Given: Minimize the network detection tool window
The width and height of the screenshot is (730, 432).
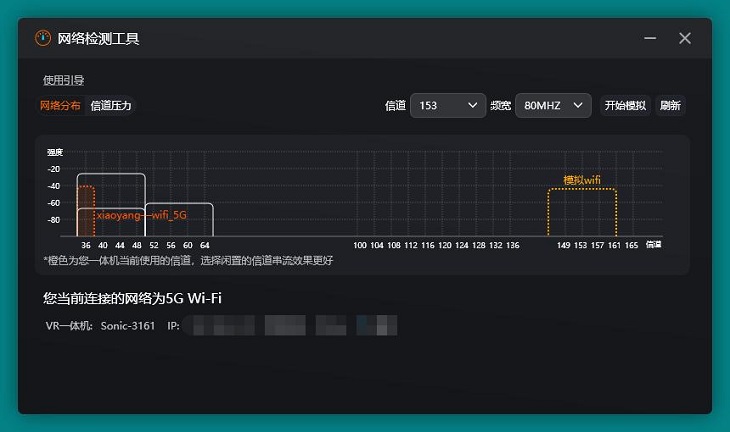Looking at the screenshot, I should click(651, 38).
